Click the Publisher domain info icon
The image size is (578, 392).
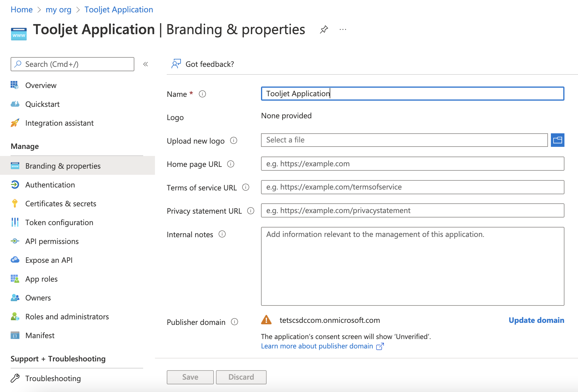234,322
